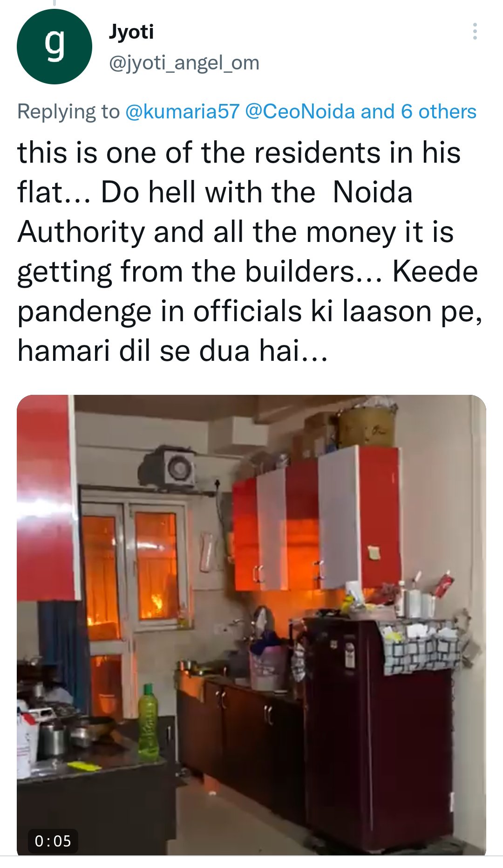Tap the green 'g' profile avatar
Image resolution: width=503 pixels, height=868 pixels.
[x=54, y=47]
